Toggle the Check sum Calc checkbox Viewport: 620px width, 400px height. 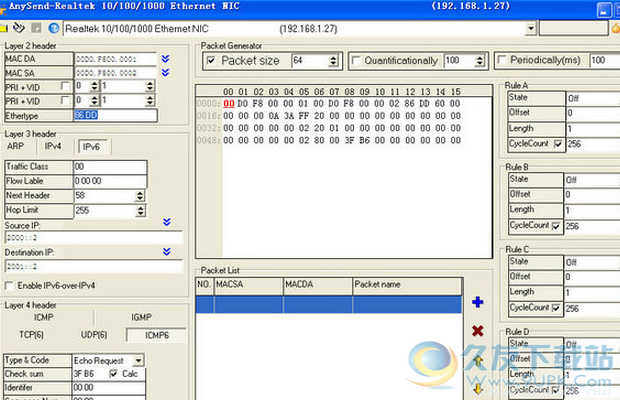coord(113,374)
